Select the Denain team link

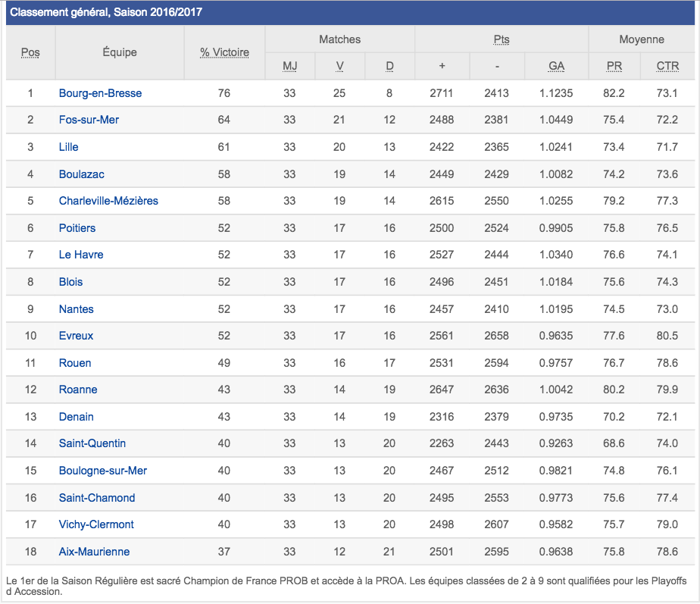click(76, 417)
